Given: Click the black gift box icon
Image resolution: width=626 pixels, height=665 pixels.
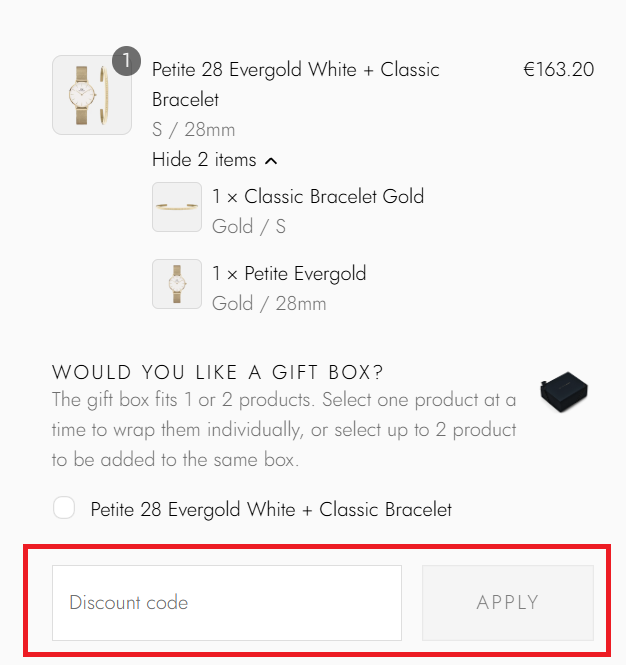Looking at the screenshot, I should click(x=565, y=392).
